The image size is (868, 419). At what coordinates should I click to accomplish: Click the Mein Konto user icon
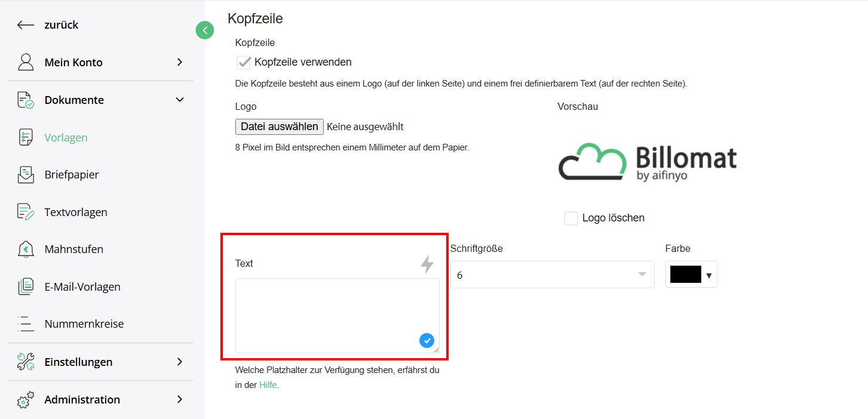26,62
